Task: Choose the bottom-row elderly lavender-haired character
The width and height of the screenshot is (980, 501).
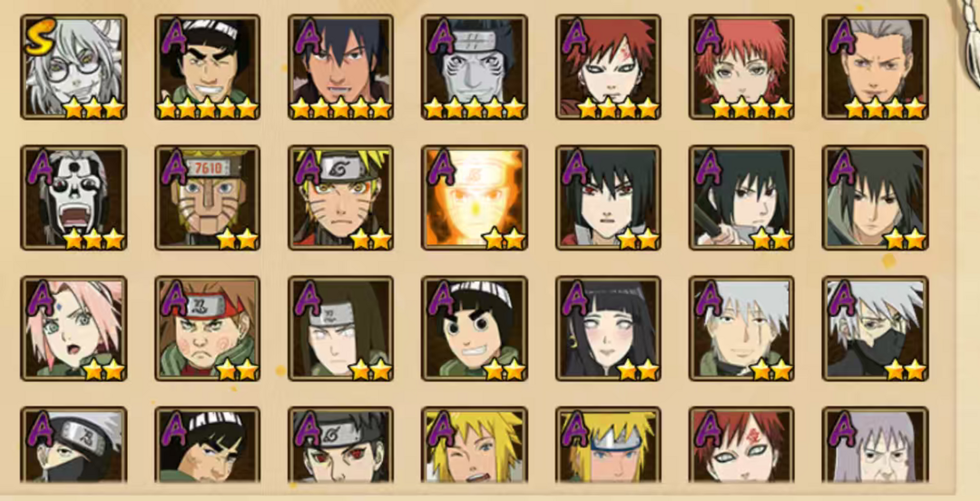Action: pyautogui.click(x=875, y=445)
